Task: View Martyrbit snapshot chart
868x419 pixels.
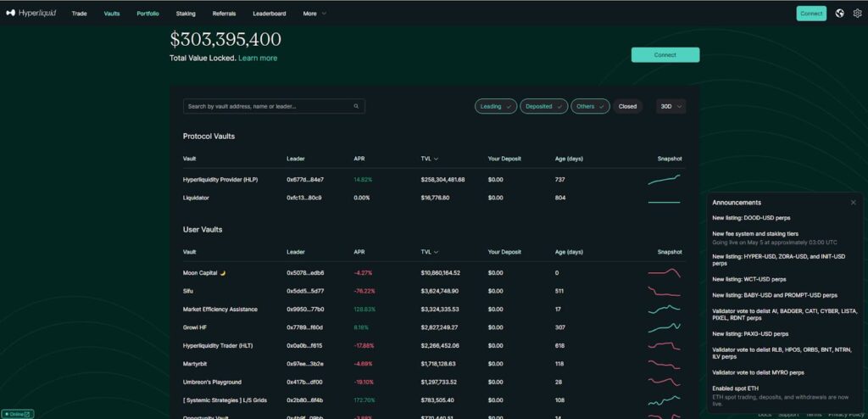Action: pyautogui.click(x=665, y=364)
